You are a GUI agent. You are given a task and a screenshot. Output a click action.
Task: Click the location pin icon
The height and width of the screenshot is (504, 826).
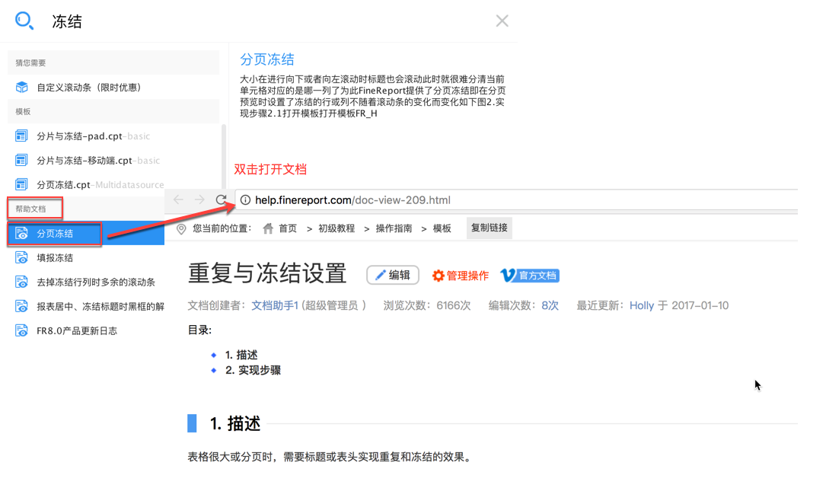pyautogui.click(x=181, y=229)
